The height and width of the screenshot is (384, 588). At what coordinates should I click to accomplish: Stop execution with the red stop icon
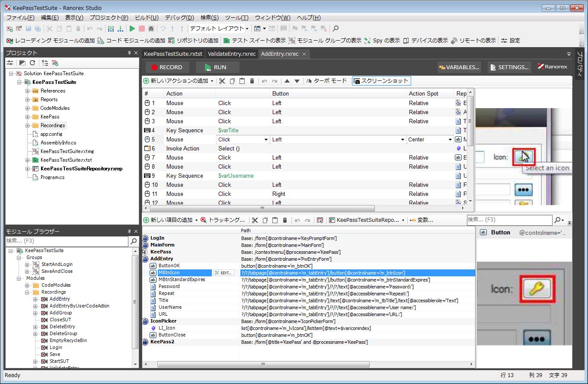click(x=142, y=29)
